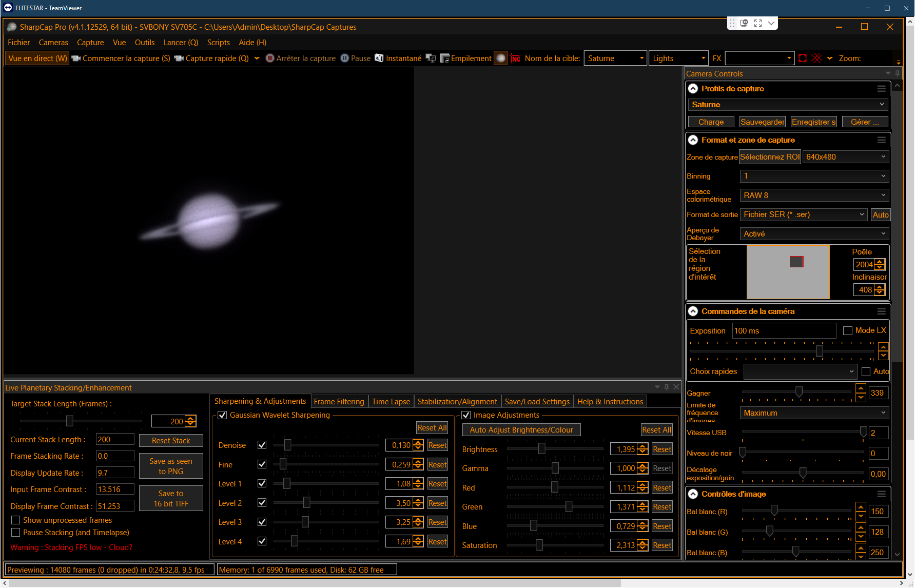
Task: Click the red square selection area icon
Action: (x=803, y=58)
